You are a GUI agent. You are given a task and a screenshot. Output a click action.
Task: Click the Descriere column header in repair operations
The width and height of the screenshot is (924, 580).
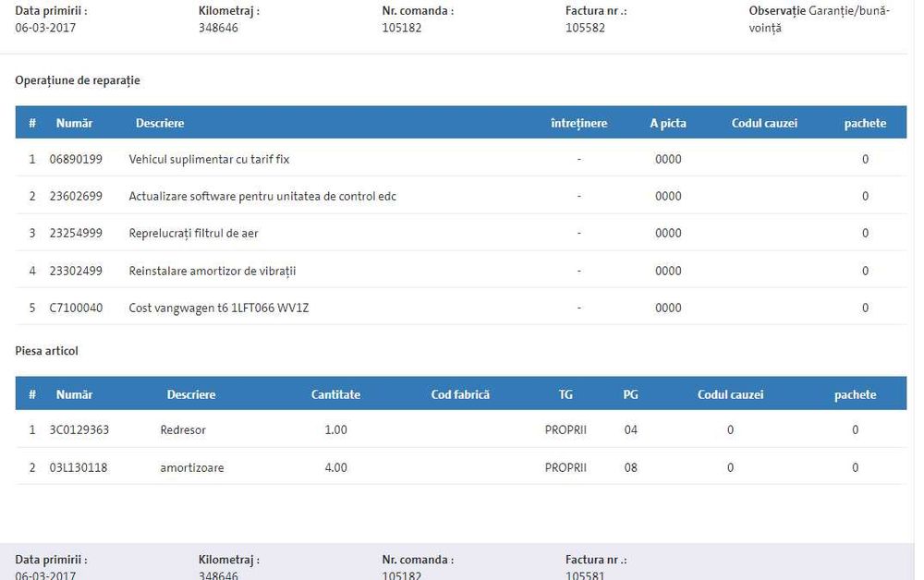point(160,123)
